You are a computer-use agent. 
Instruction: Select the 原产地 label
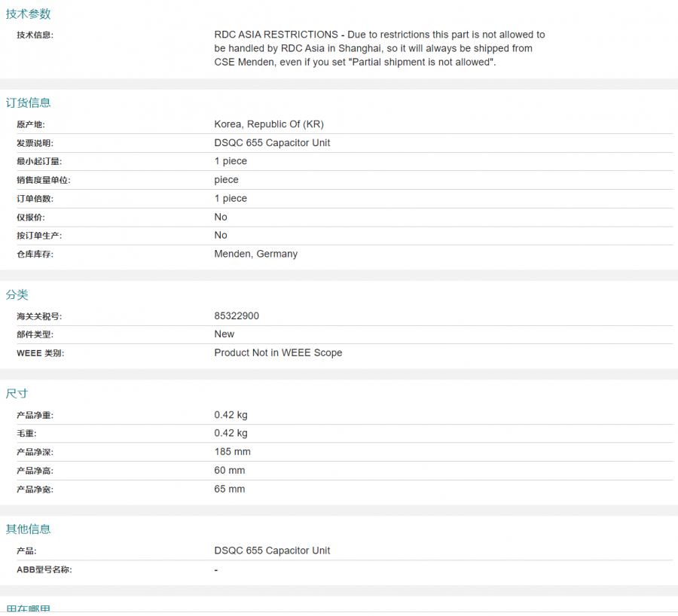[x=31, y=124]
